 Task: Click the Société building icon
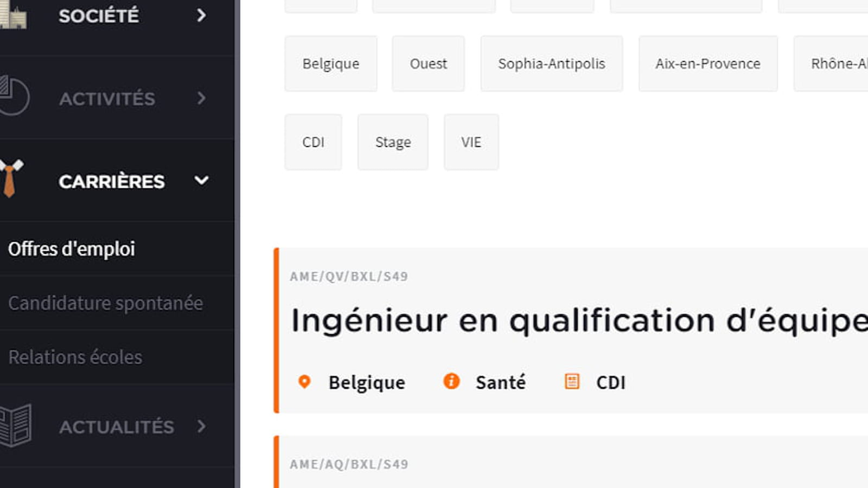[13, 15]
